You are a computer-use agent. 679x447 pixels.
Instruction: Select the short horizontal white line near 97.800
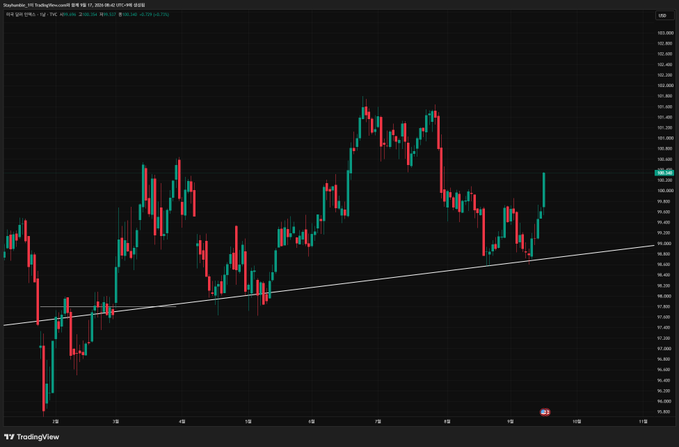(x=107, y=307)
